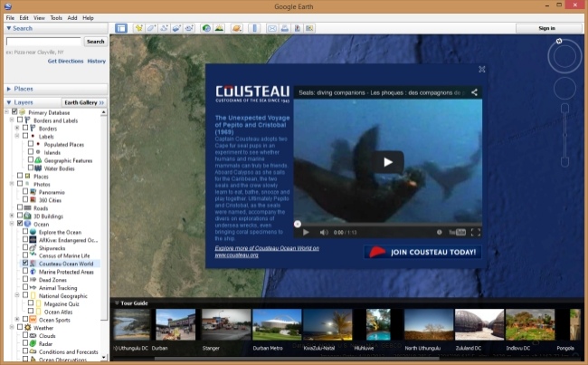The height and width of the screenshot is (365, 588).
Task: Open the Add menu
Action: (x=72, y=17)
